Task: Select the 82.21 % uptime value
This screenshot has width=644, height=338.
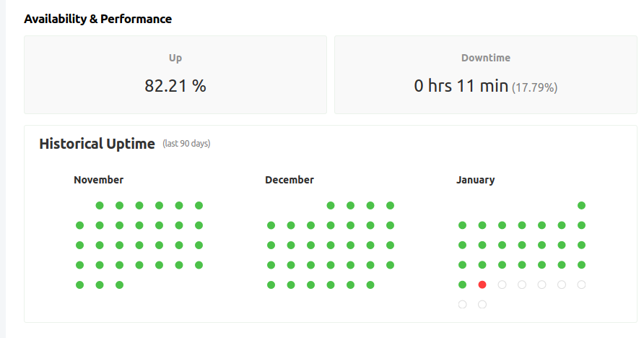Action: click(175, 86)
